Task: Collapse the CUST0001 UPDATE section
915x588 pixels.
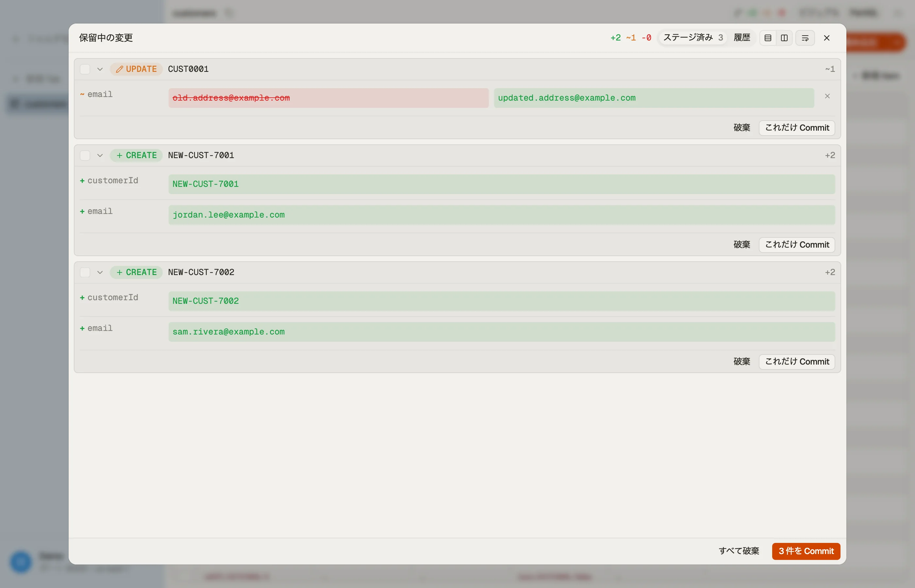Action: pos(100,69)
